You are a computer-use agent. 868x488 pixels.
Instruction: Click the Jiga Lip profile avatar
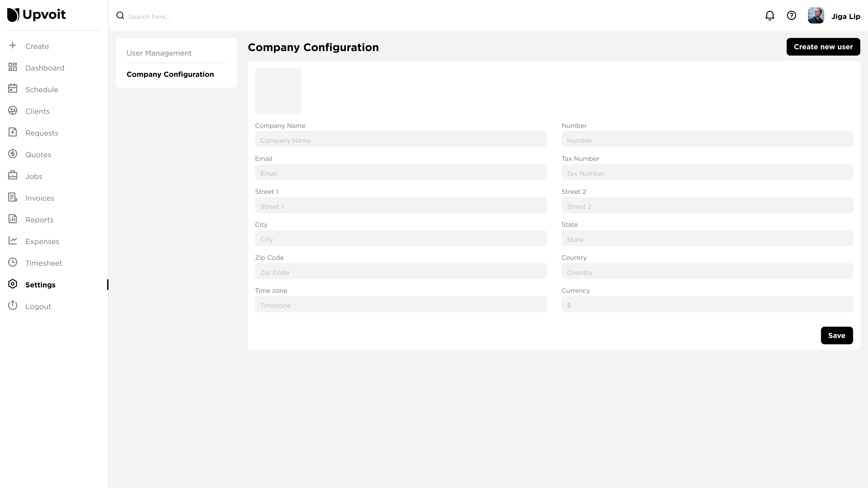coord(816,16)
